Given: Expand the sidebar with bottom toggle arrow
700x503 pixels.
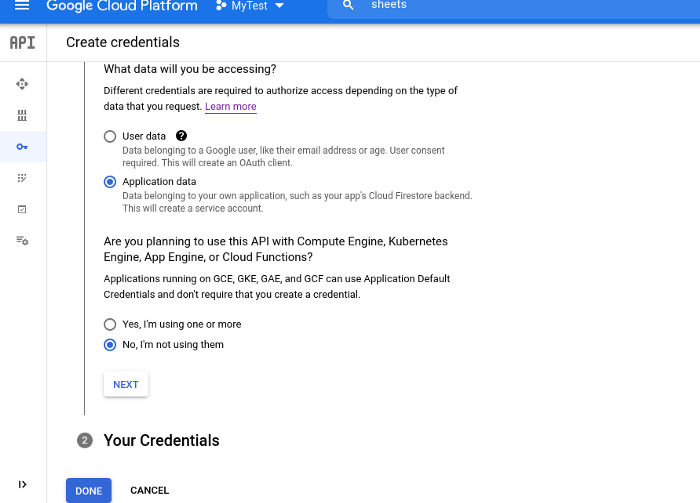Looking at the screenshot, I should tap(22, 484).
